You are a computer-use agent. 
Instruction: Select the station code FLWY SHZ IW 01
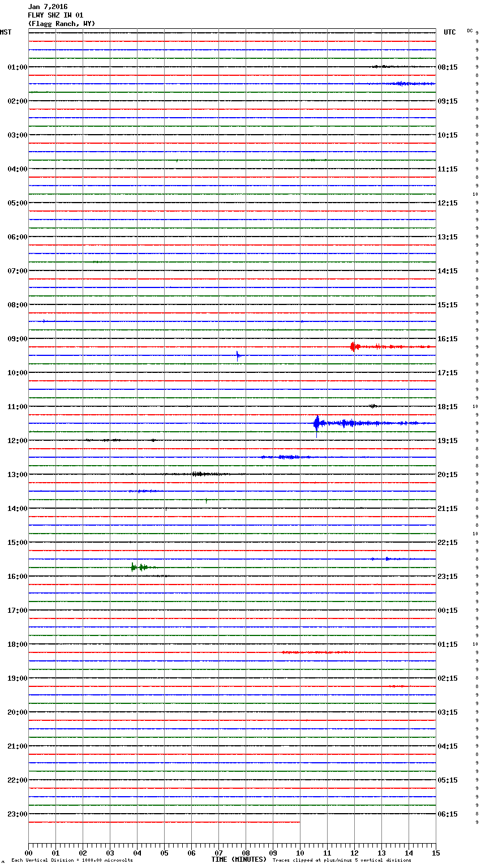(55, 15)
